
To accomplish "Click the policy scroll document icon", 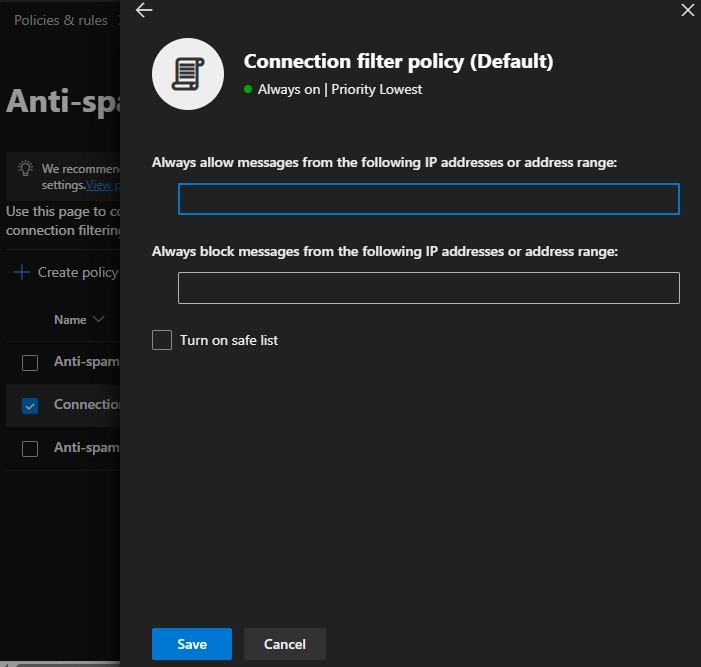I will 188,74.
